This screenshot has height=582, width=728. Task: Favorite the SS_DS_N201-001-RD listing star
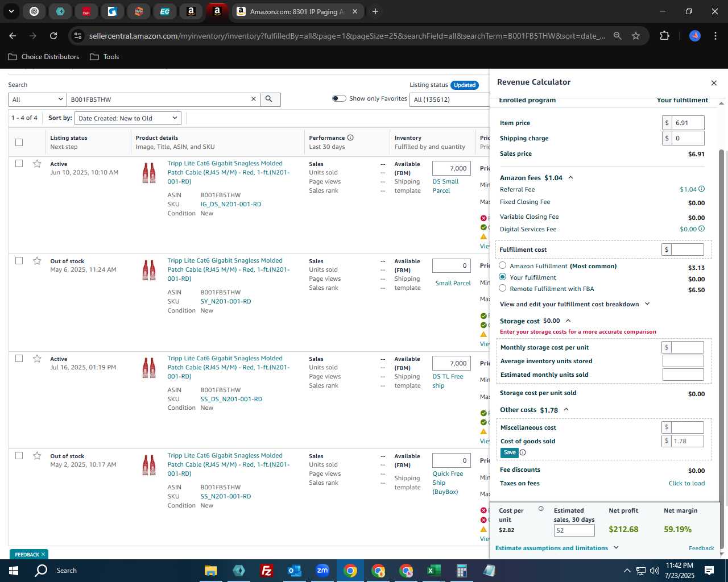pos(37,359)
